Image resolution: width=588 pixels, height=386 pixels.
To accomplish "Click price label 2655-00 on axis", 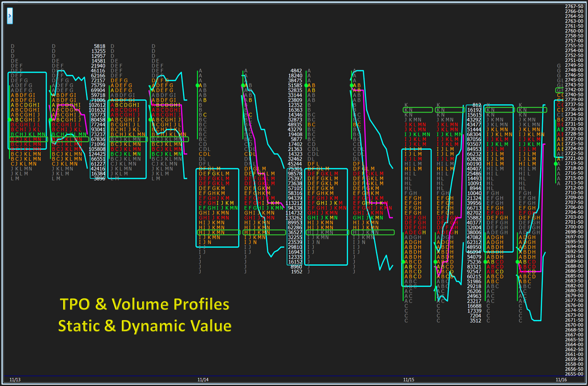I will (574, 373).
